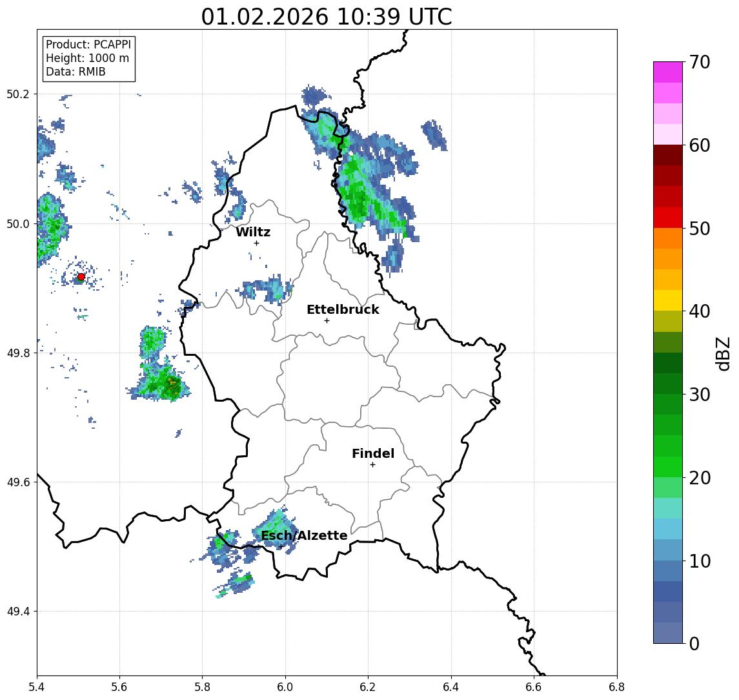Click the plus marker below Wiltz label
The width and height of the screenshot is (739, 700).
[256, 243]
